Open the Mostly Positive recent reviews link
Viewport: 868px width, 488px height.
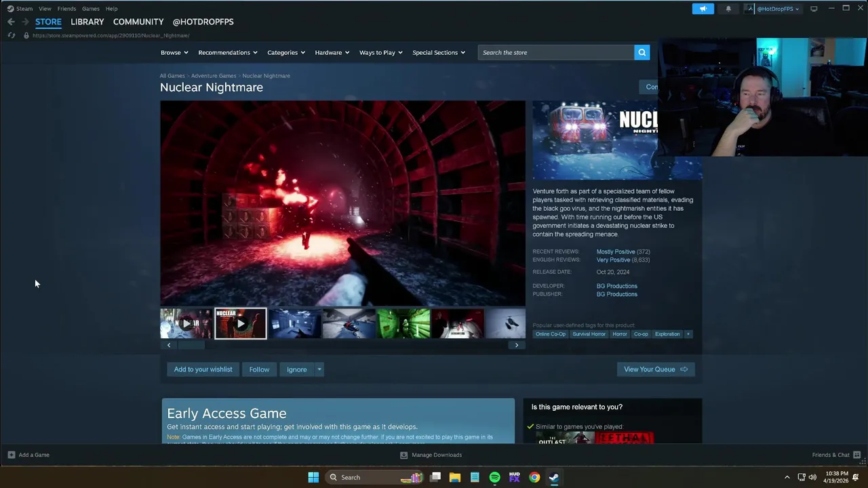tap(616, 251)
